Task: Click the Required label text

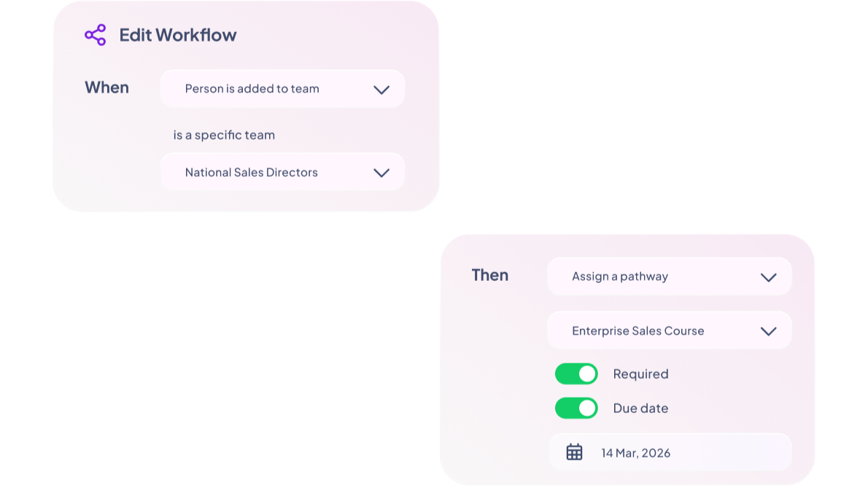Action: coord(640,374)
